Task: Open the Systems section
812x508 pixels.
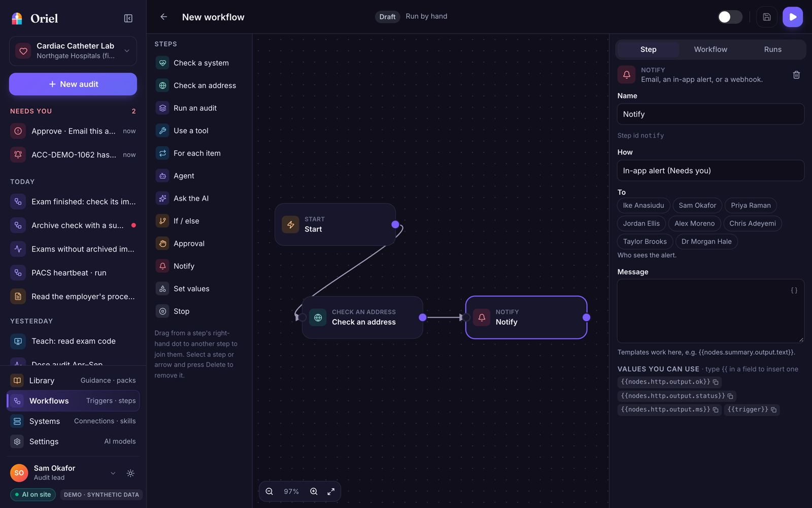Action: [x=73, y=421]
